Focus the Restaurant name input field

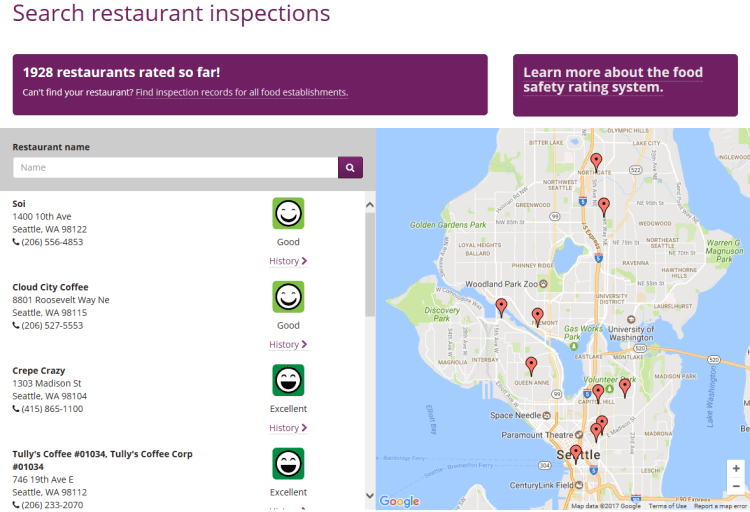tap(175, 168)
